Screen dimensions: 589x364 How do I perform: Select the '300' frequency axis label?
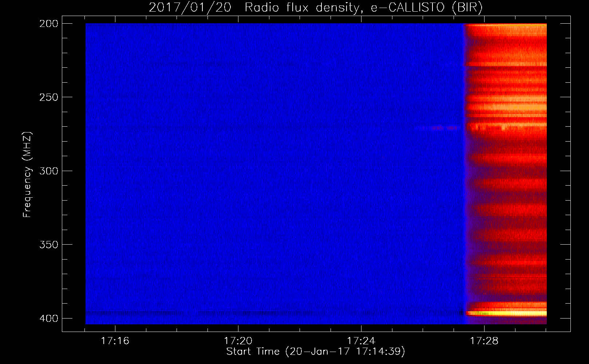click(x=48, y=171)
